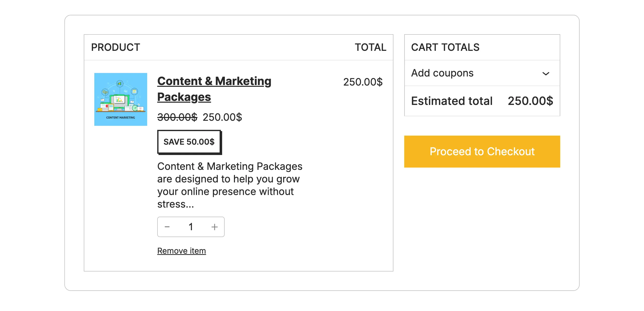
Task: Click the minus quantity button
Action: pos(167,227)
